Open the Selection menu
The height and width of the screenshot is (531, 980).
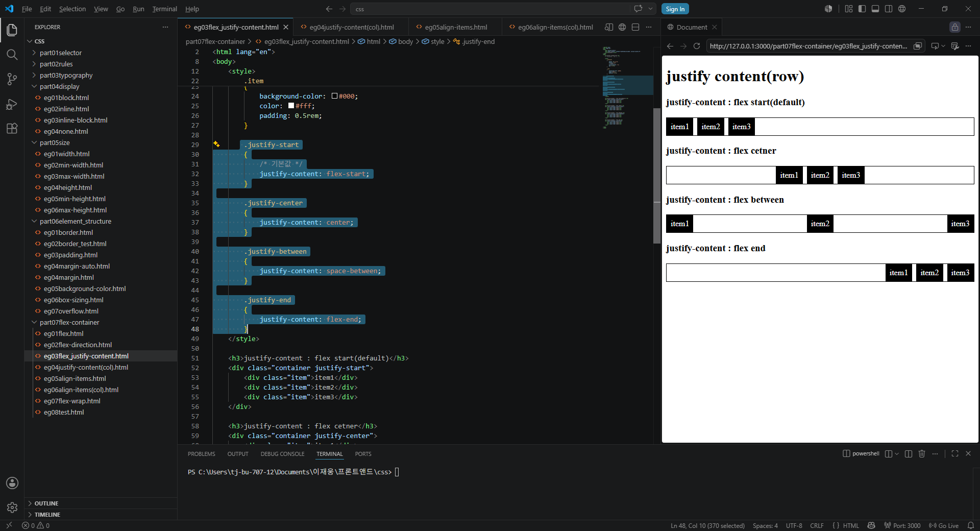(x=72, y=9)
